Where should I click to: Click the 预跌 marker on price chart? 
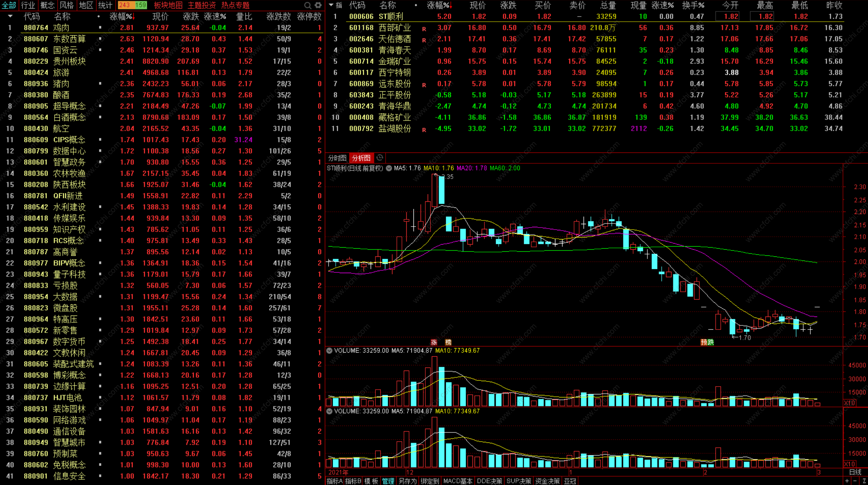pos(707,342)
